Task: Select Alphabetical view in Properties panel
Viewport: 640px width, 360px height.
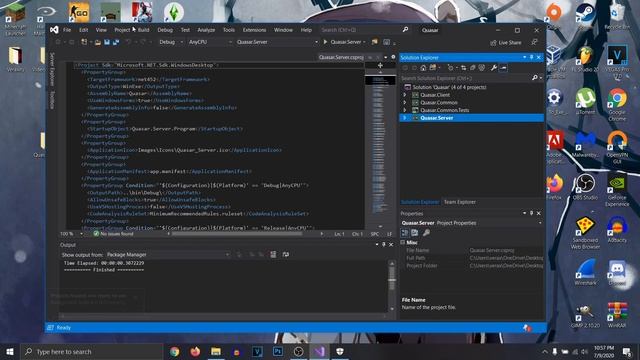Action: coord(415,233)
